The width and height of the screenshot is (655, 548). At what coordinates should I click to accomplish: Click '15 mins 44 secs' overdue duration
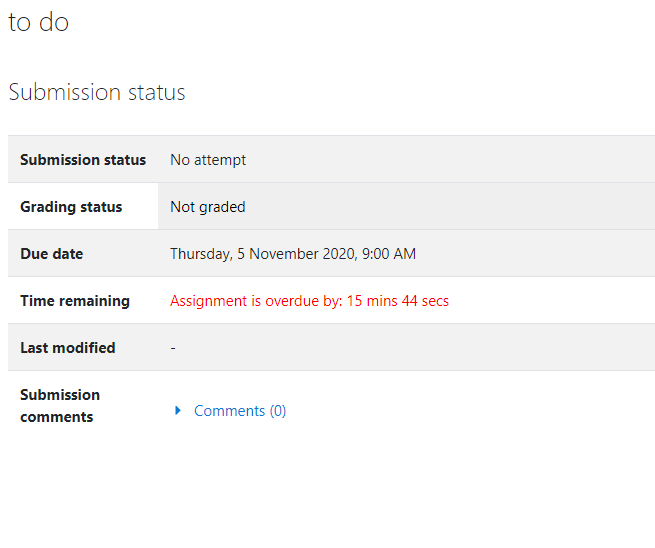(x=398, y=301)
